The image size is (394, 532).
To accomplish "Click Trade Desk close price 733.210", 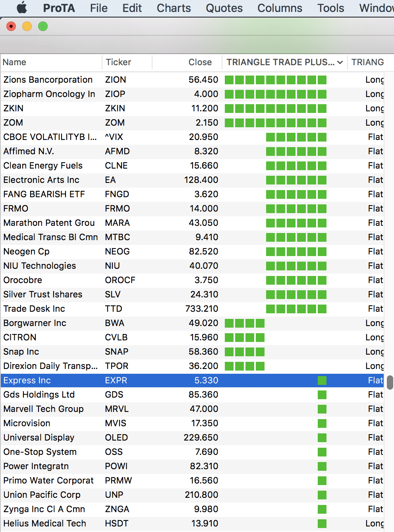I will 202,309.
